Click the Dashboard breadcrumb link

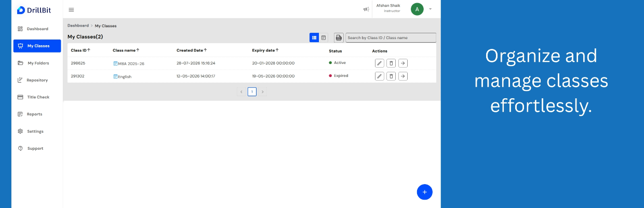(x=78, y=25)
